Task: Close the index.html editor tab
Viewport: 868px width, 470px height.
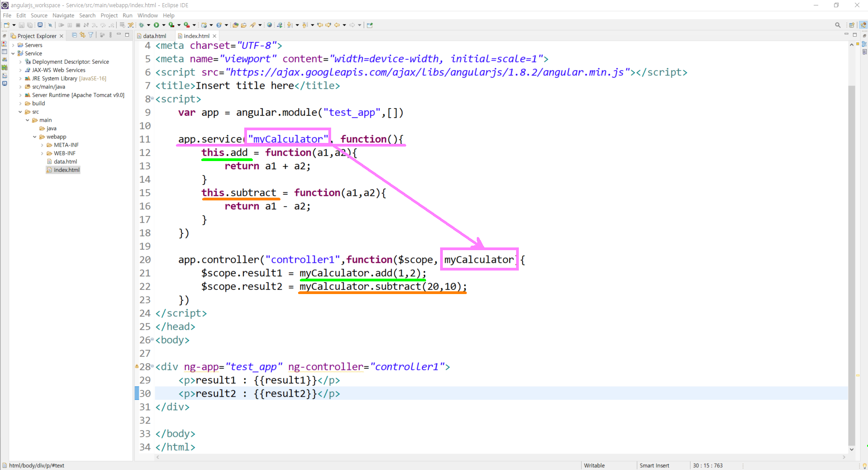Action: pyautogui.click(x=214, y=36)
